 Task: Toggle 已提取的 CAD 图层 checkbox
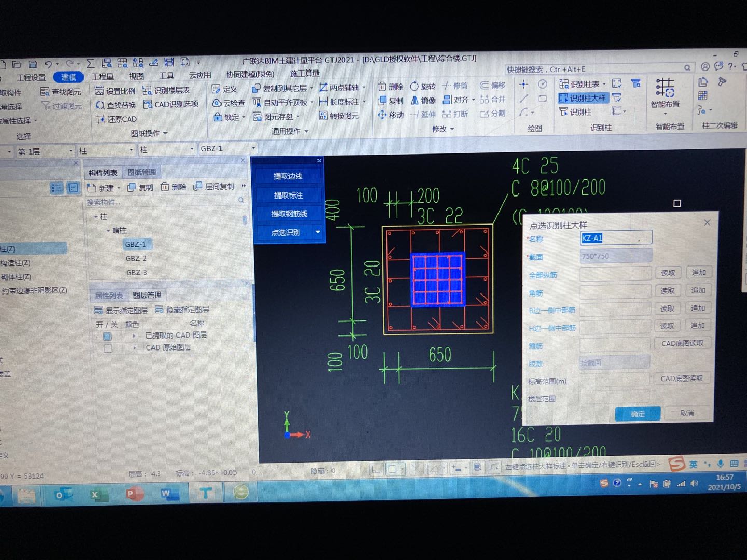click(107, 336)
